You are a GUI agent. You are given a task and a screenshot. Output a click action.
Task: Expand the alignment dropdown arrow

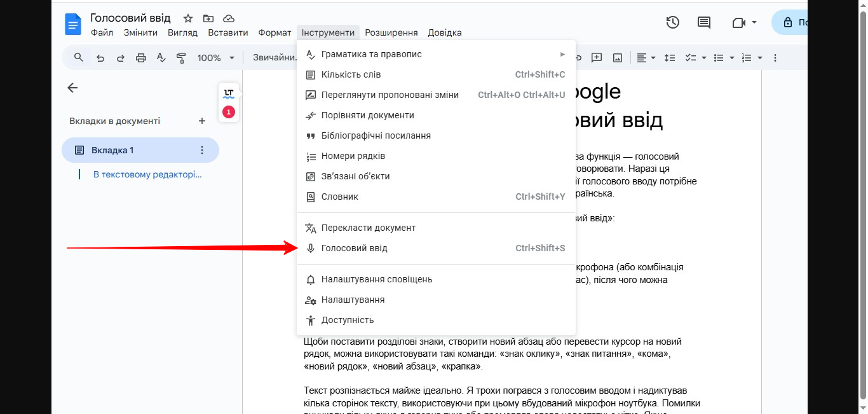click(653, 58)
